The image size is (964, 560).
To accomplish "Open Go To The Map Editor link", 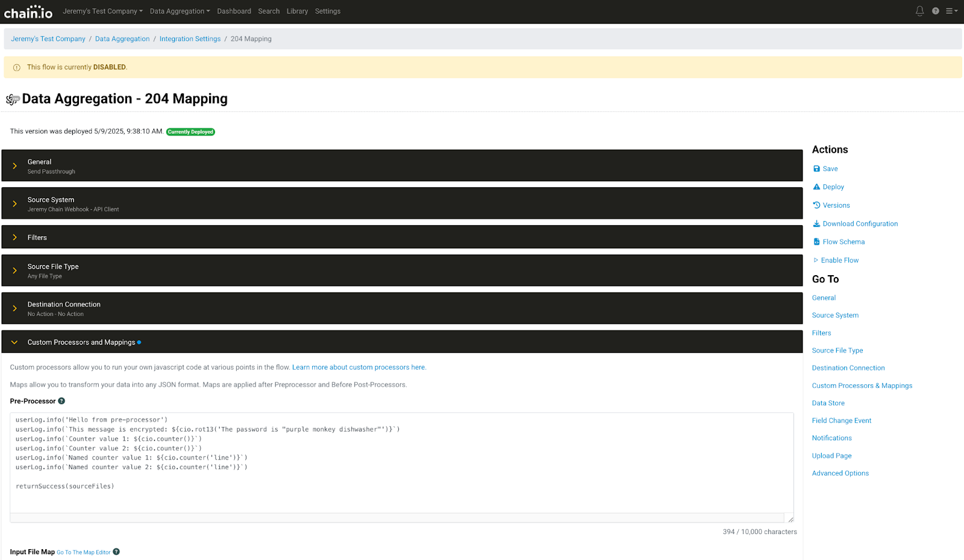I will pyautogui.click(x=84, y=552).
